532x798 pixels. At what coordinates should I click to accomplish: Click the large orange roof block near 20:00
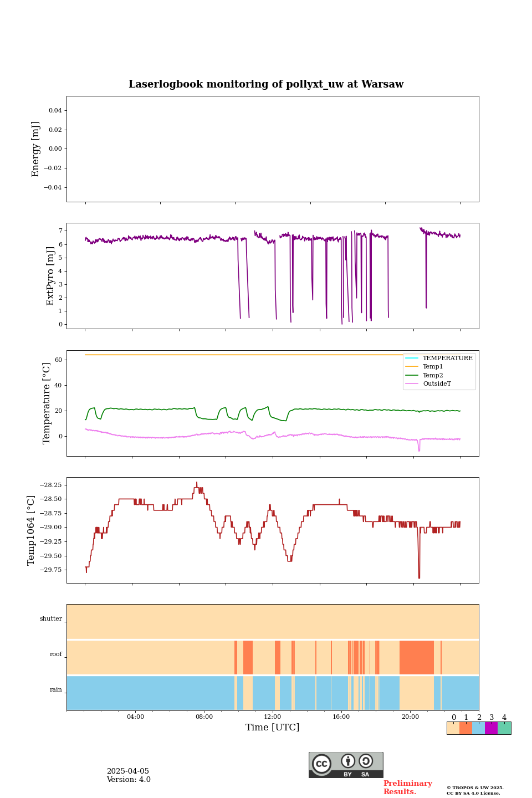click(x=417, y=657)
